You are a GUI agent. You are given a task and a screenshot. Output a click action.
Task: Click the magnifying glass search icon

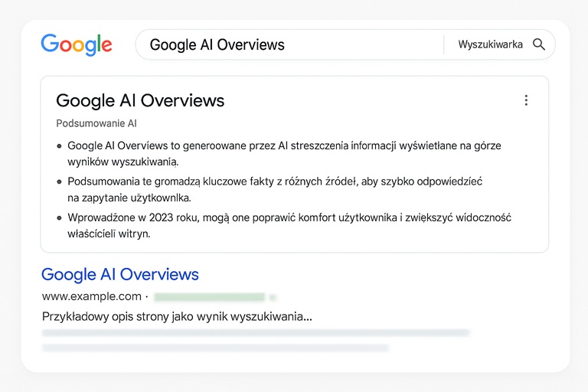pyautogui.click(x=539, y=44)
